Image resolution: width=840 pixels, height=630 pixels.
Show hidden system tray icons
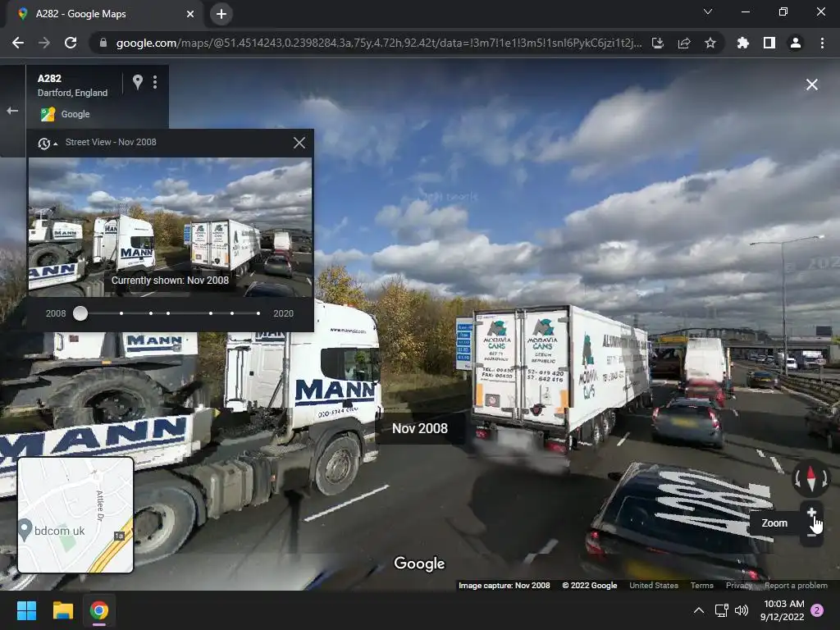tap(699, 610)
